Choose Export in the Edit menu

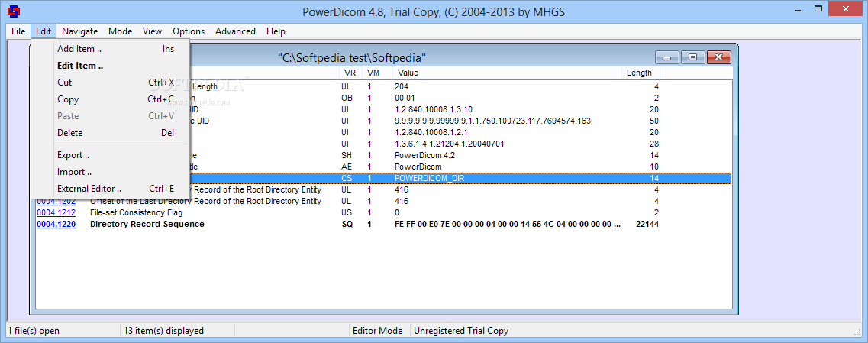click(x=111, y=155)
